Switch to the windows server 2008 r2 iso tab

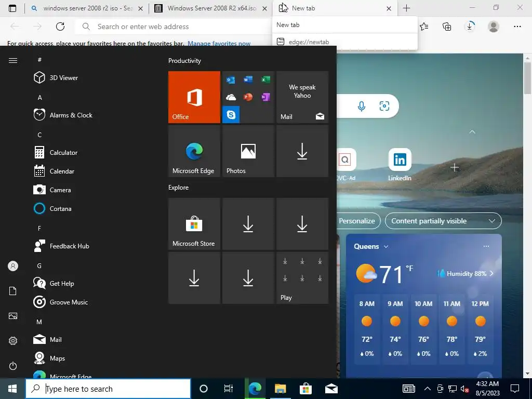point(86,8)
